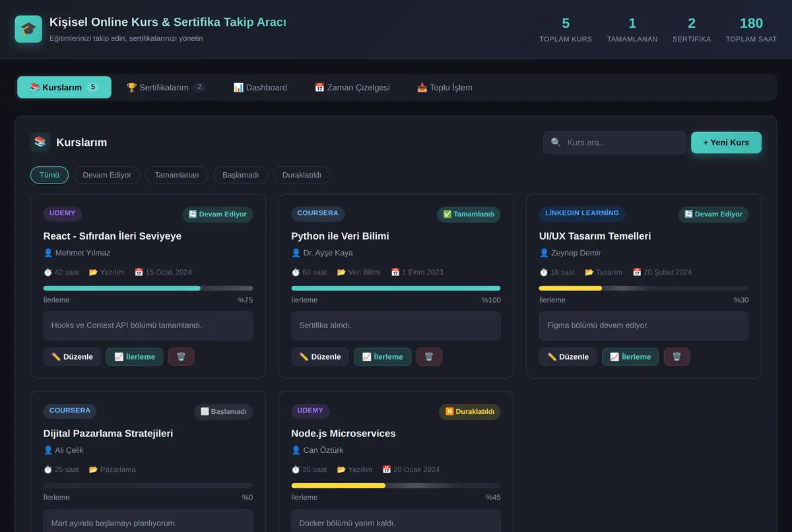
Task: Click the Dijital Pazarlama Stratejileri title
Action: tap(108, 434)
